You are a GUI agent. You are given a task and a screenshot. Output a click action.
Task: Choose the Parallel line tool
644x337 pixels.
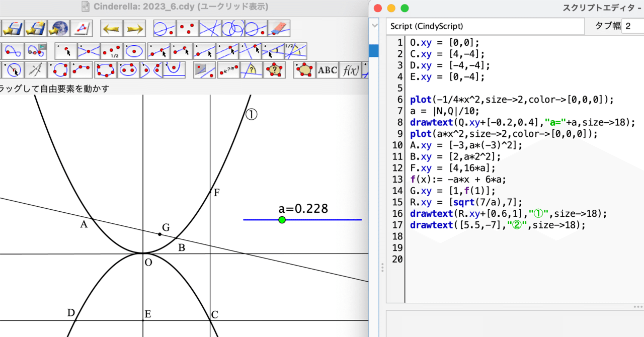point(227,51)
